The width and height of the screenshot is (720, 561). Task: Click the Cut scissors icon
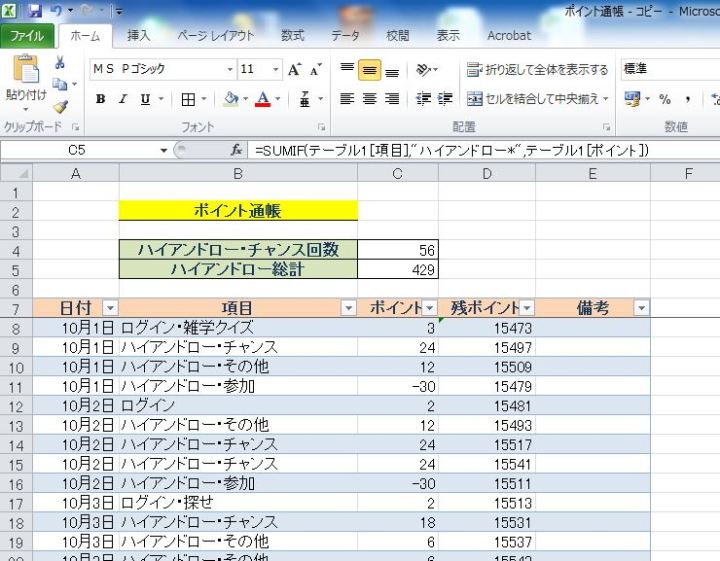coord(60,64)
